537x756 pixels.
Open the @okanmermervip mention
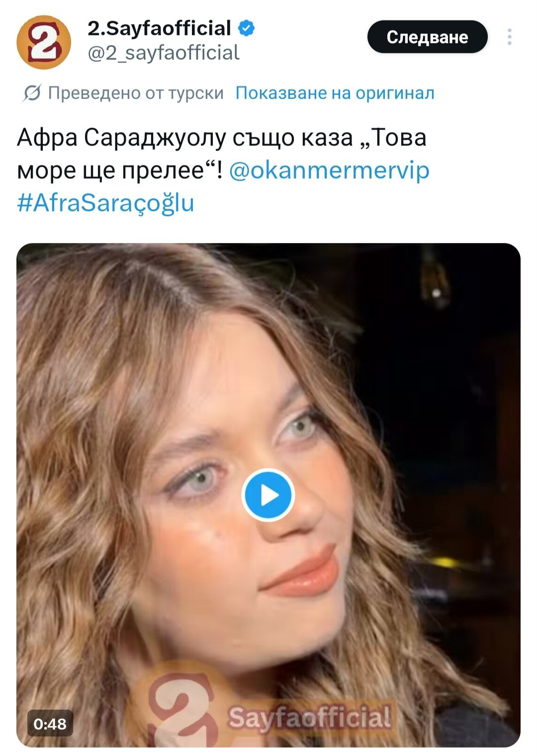click(329, 171)
